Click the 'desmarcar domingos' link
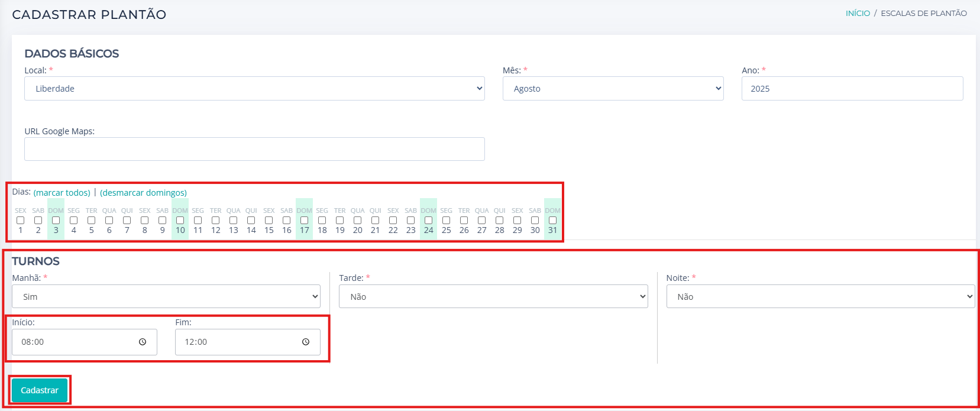This screenshot has height=411, width=980. tap(143, 193)
